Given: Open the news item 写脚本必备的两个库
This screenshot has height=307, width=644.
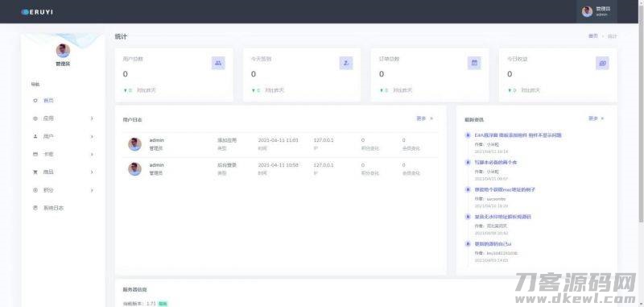Looking at the screenshot, I should [495, 162].
